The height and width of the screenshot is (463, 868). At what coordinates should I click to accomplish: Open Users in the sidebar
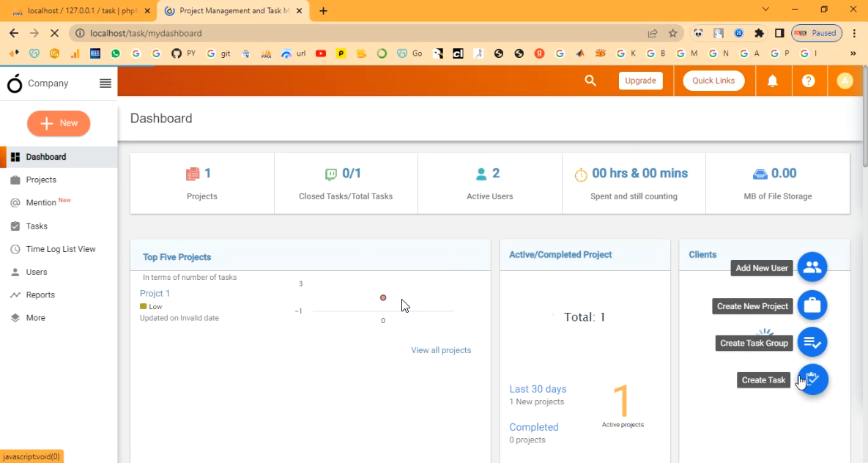point(59,272)
